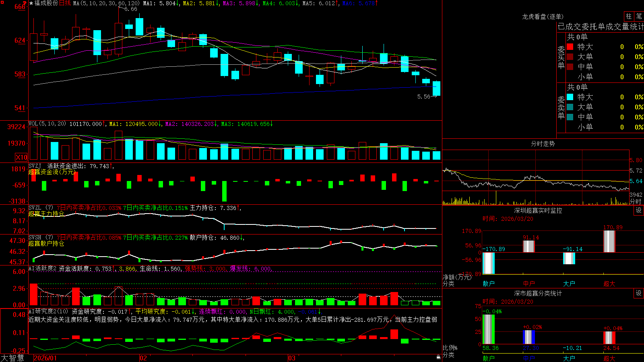Click the -91.14 大户 bar in 实时监控

tap(569, 258)
